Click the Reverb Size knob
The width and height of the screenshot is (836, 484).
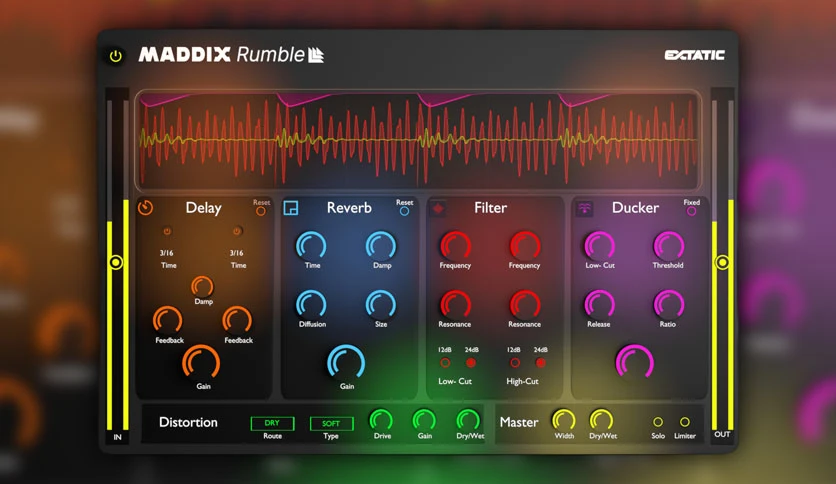tap(381, 304)
